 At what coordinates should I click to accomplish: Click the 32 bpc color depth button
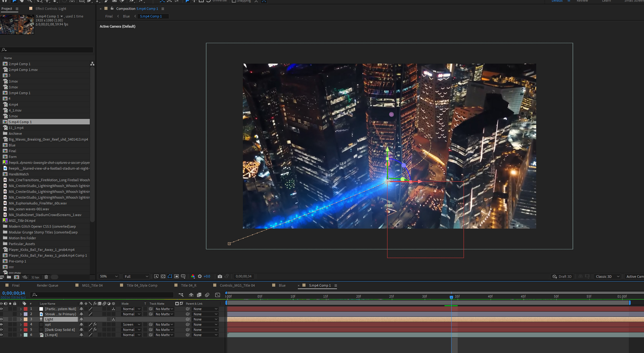click(x=35, y=277)
